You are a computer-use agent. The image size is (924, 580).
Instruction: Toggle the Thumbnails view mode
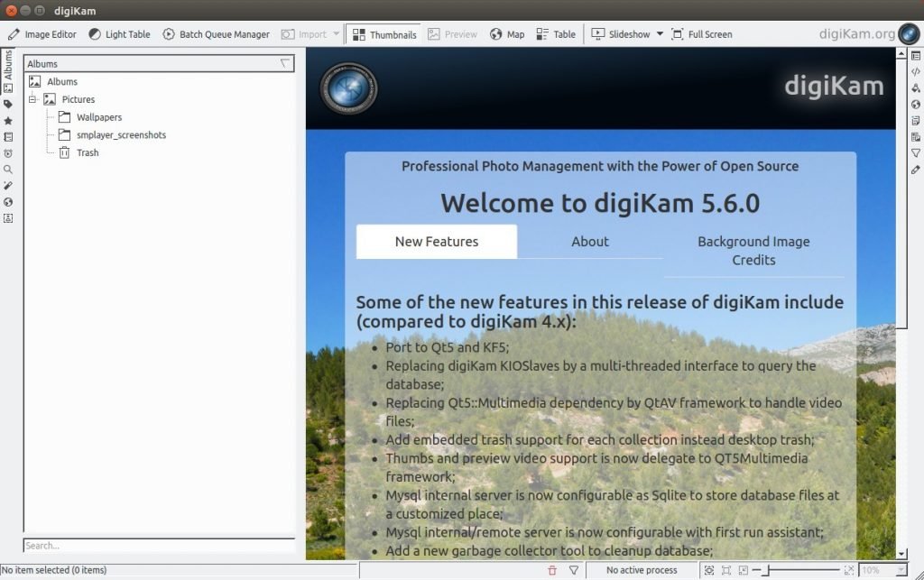click(x=383, y=34)
